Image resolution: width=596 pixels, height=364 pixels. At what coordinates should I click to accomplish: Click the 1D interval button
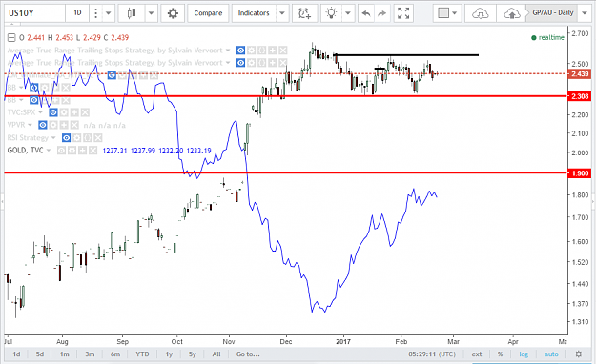pyautogui.click(x=77, y=13)
